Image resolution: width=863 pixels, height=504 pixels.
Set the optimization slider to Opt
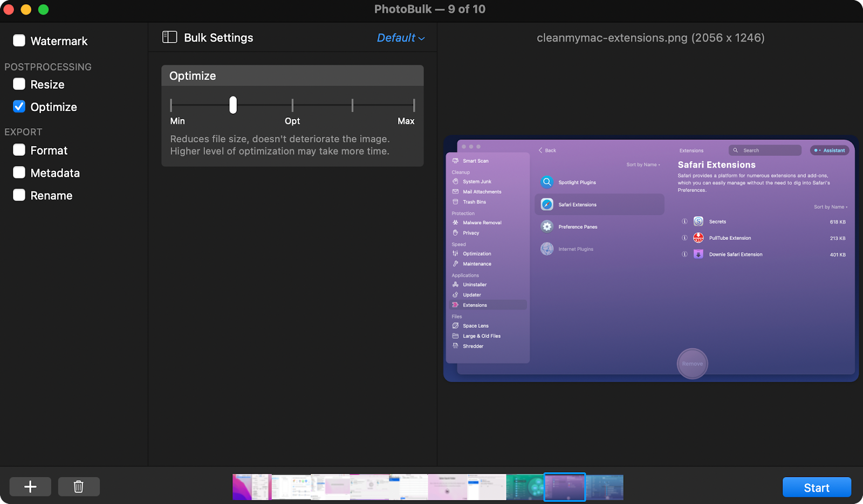click(292, 105)
